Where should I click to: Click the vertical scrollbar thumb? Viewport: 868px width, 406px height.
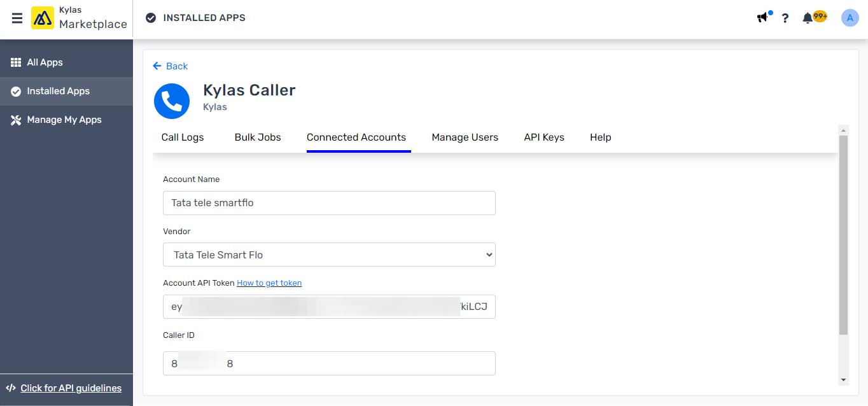tap(844, 235)
